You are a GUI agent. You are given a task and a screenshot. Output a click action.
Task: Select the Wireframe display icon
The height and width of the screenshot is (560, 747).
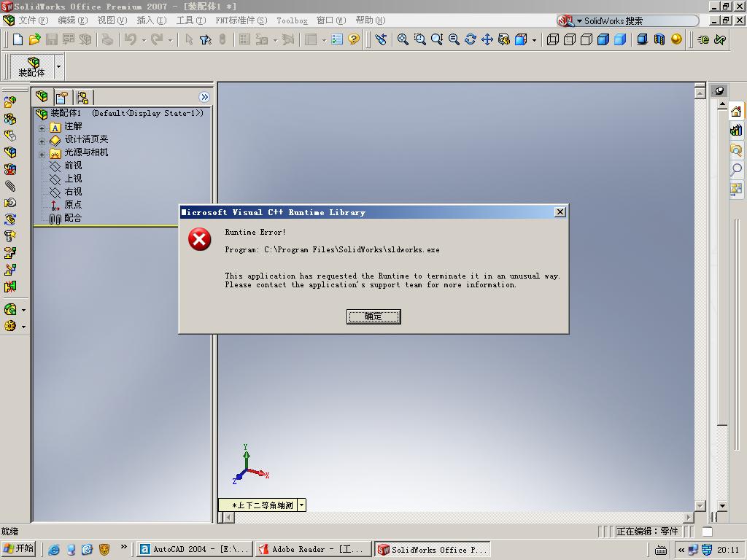click(553, 39)
